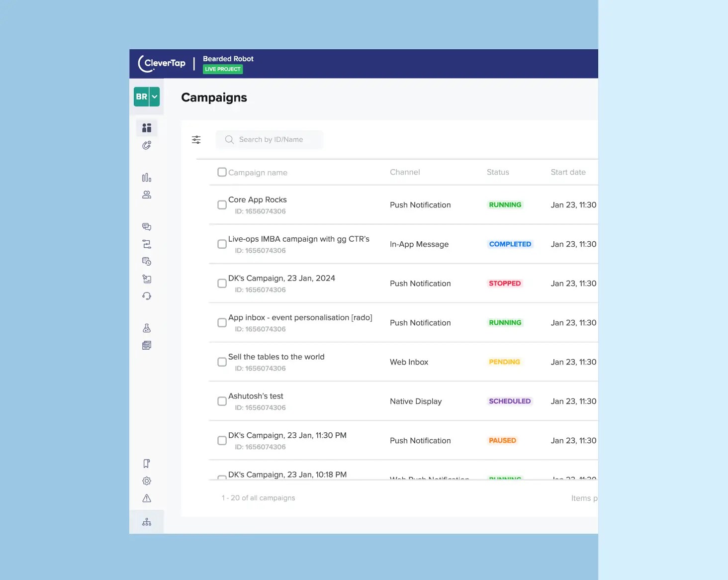Viewport: 728px width, 580px height.
Task: Click the Labs flask icon
Action: tap(147, 327)
